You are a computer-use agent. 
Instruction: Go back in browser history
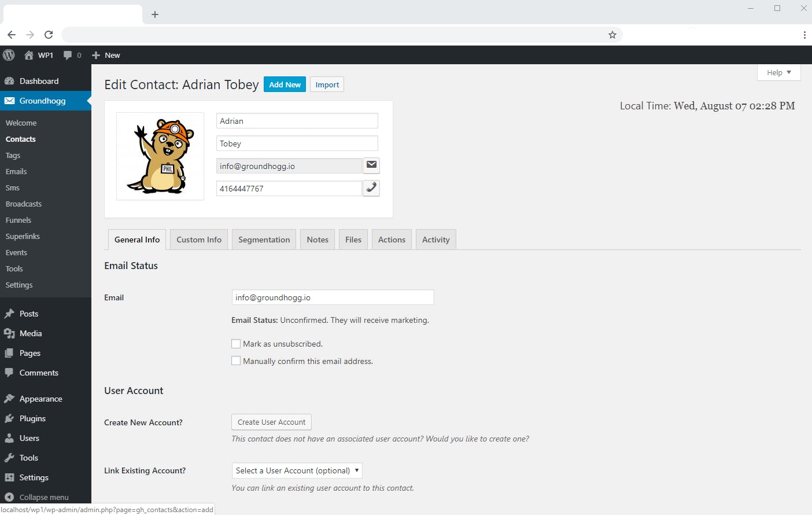coord(12,35)
